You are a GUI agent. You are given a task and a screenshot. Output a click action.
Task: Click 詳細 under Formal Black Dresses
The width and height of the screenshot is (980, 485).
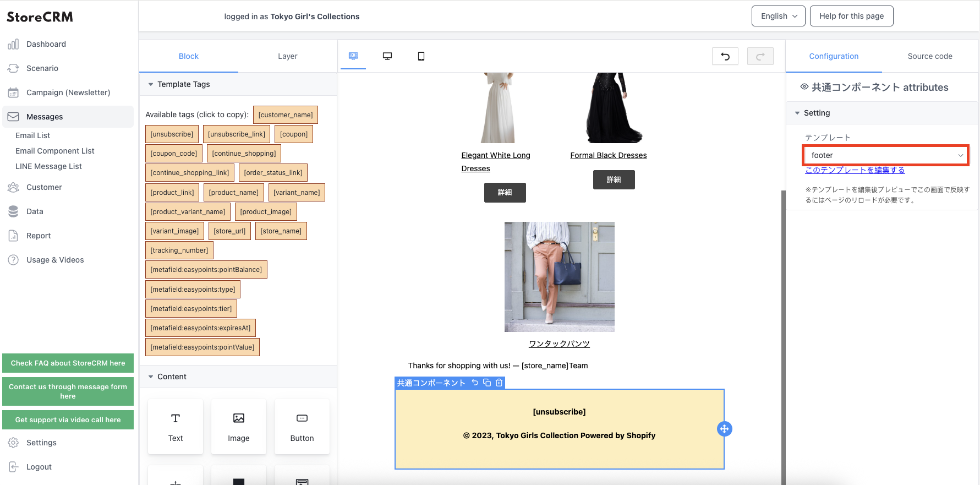coord(614,179)
